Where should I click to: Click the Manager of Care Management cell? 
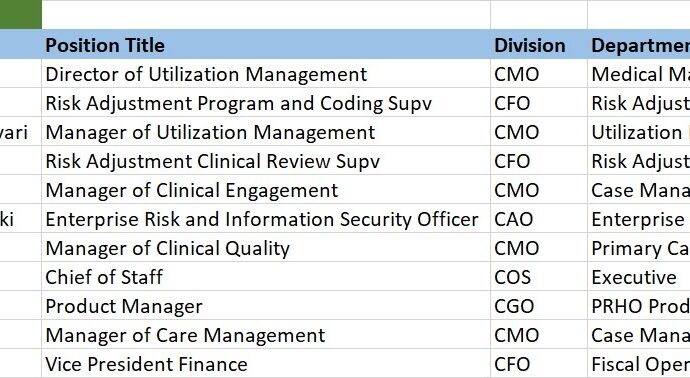tap(266, 335)
